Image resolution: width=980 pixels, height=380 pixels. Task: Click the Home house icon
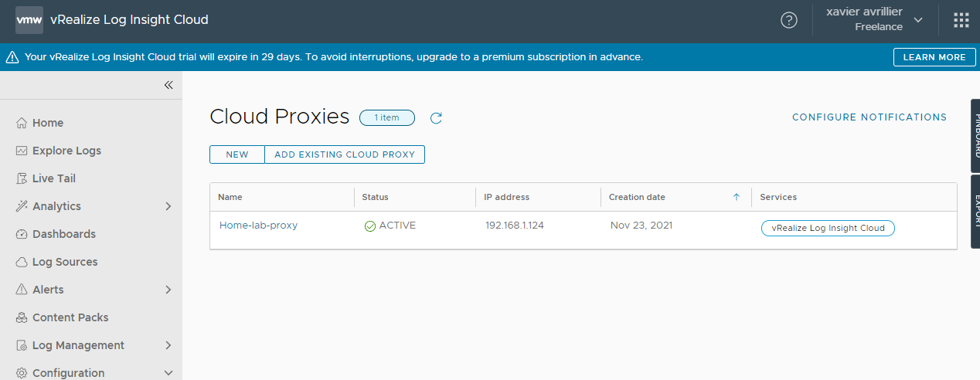22,123
